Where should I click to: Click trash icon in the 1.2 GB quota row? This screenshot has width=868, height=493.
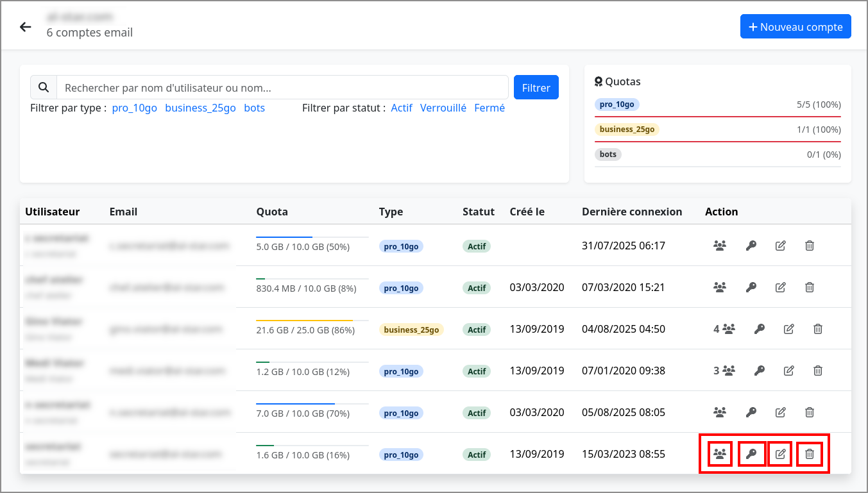818,371
